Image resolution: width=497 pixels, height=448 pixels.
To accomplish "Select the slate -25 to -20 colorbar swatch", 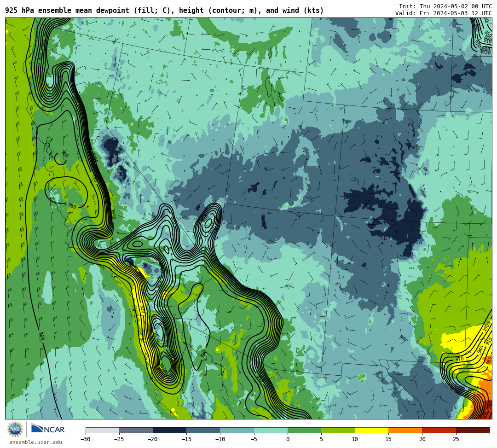I will [136, 430].
